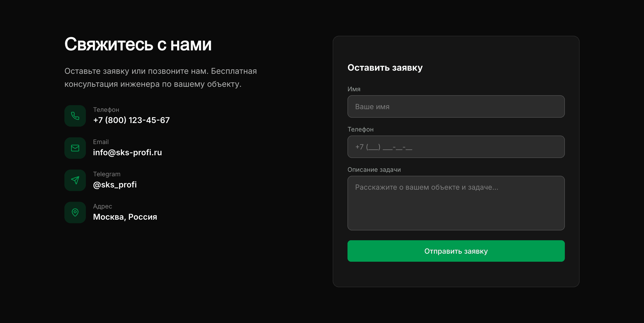Image resolution: width=644 pixels, height=323 pixels.
Task: Click the form's Телефон field label
Action: tap(360, 129)
